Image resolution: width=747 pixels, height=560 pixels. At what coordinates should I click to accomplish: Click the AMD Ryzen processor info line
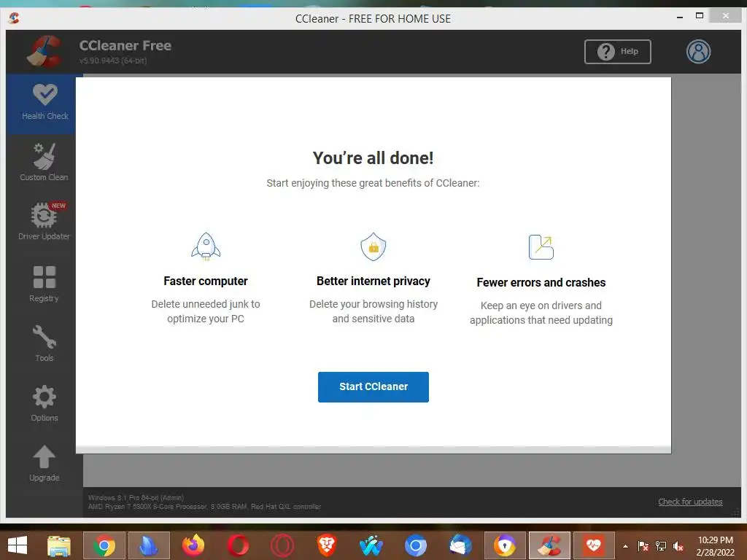coord(204,507)
